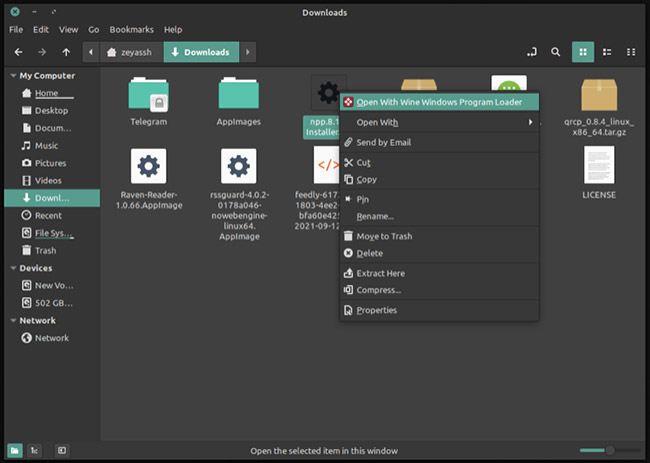Image resolution: width=650 pixels, height=463 pixels.
Task: Choose Rename from the context menu
Action: point(439,216)
